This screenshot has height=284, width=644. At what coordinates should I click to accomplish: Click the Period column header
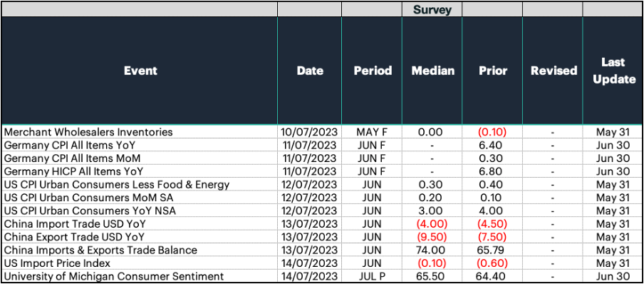click(x=373, y=71)
